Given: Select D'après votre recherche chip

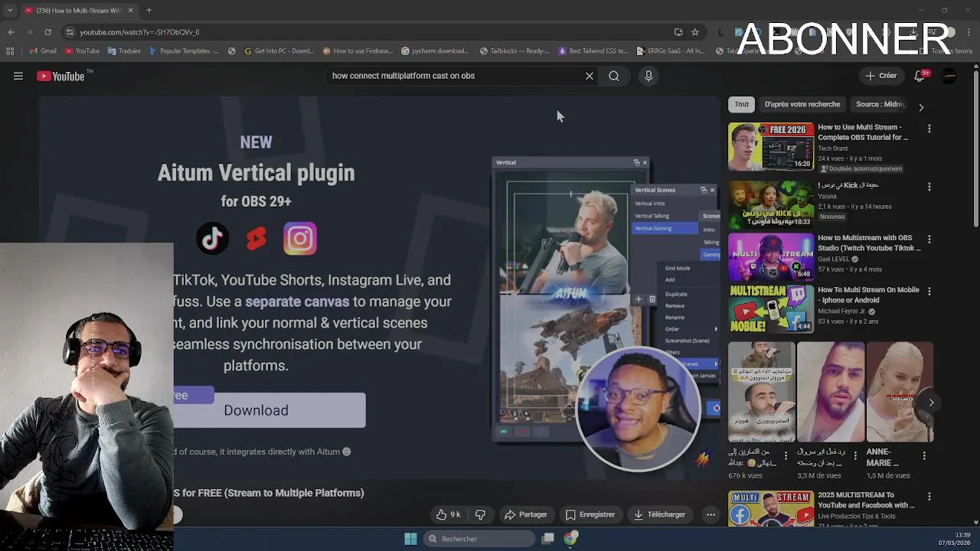Looking at the screenshot, I should pyautogui.click(x=802, y=104).
